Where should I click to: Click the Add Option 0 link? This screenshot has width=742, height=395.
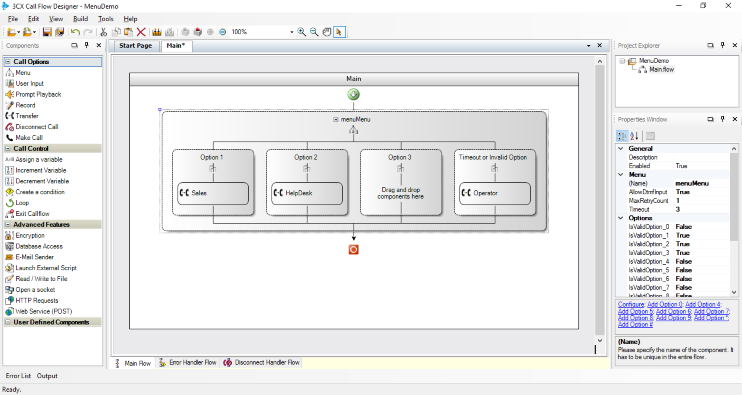[x=664, y=305]
